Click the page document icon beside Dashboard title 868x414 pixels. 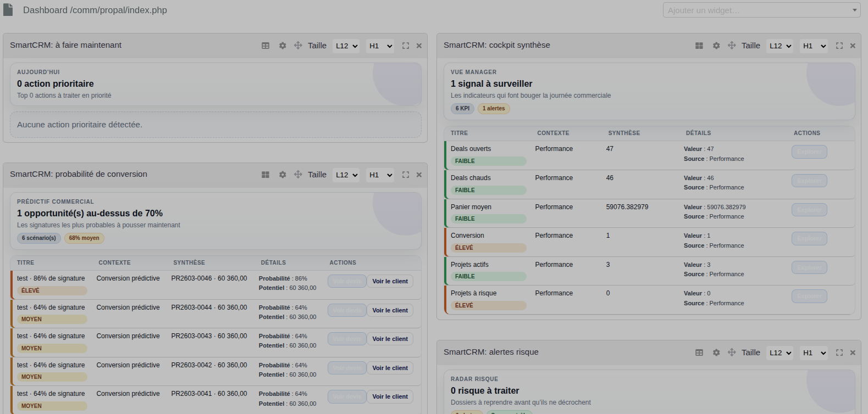point(8,10)
